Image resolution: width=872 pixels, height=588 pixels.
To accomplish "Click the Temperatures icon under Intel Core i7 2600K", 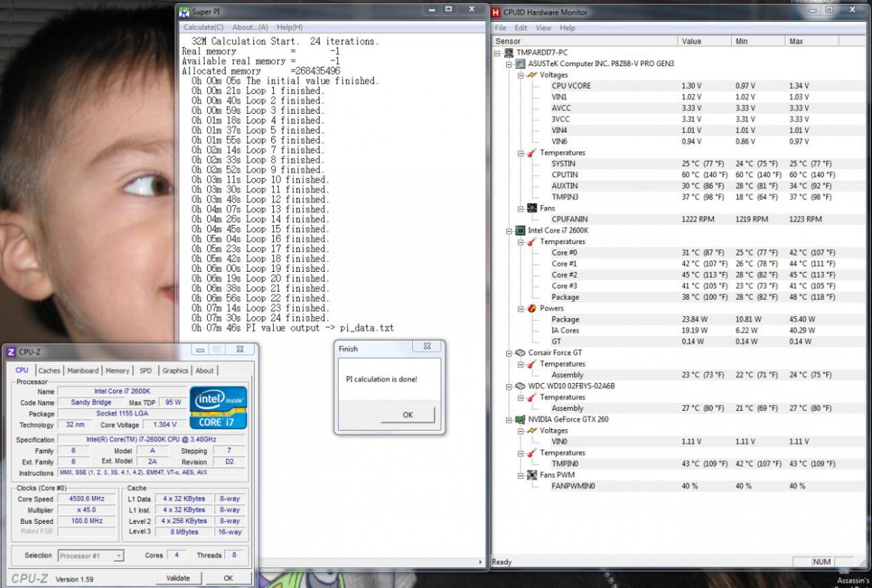I will coord(531,241).
